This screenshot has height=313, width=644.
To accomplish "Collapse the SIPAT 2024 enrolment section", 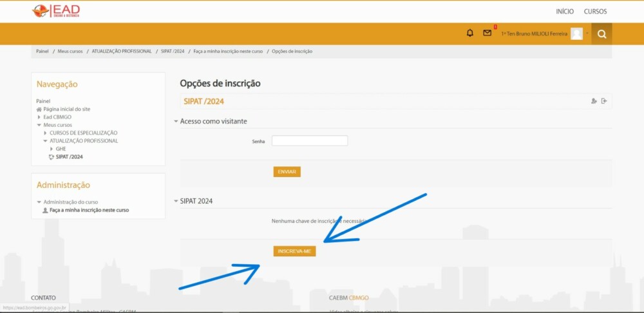I will 176,201.
